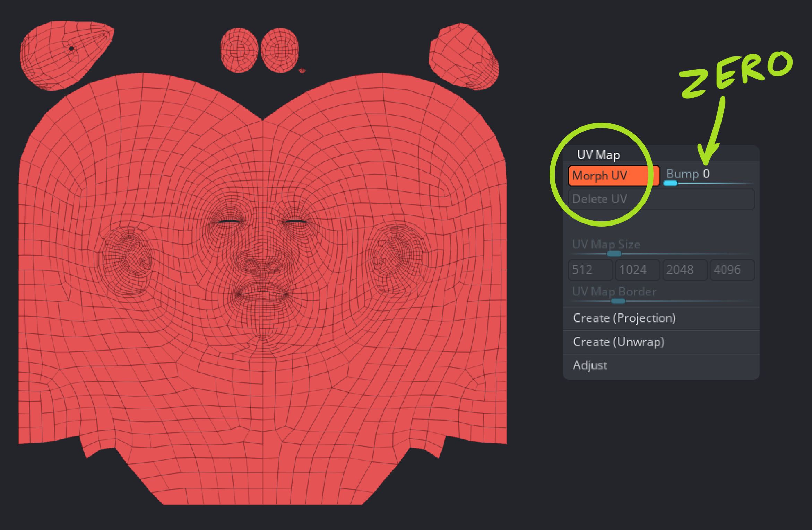Screen dimensions: 812x530
Task: Expand the Create (Unwrap) section
Action: pos(619,342)
